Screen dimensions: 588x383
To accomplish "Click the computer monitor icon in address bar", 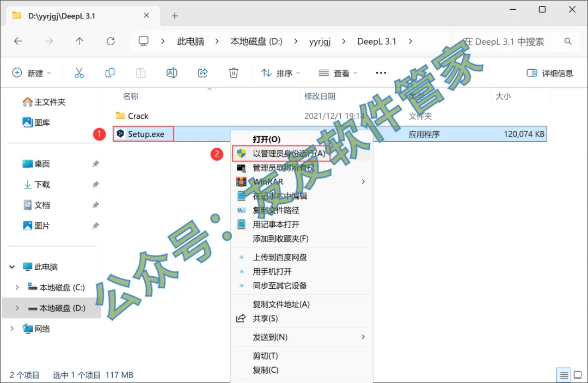I will point(143,41).
